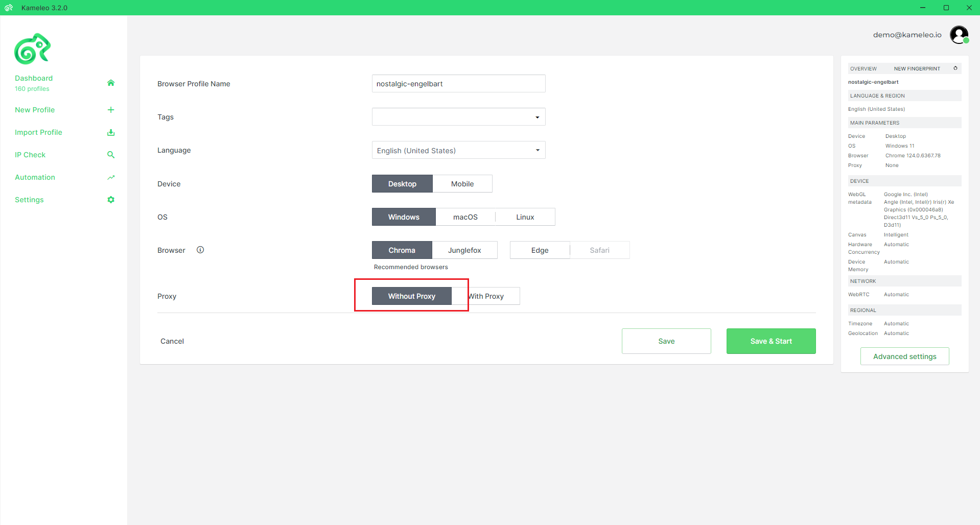The width and height of the screenshot is (980, 525).
Task: Click the Browser Profile Name field
Action: 458,84
